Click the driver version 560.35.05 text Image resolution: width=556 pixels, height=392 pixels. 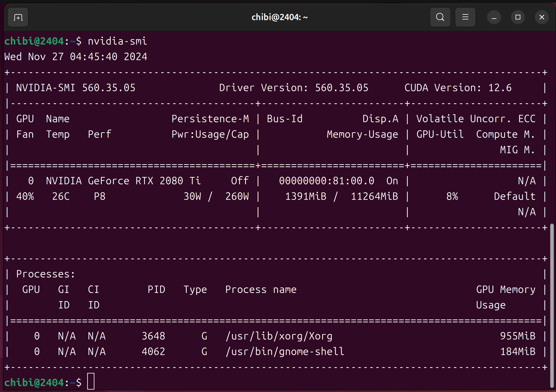342,88
